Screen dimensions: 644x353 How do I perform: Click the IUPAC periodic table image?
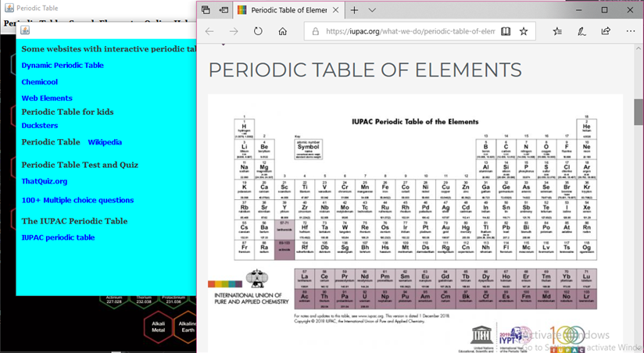pyautogui.click(x=415, y=222)
